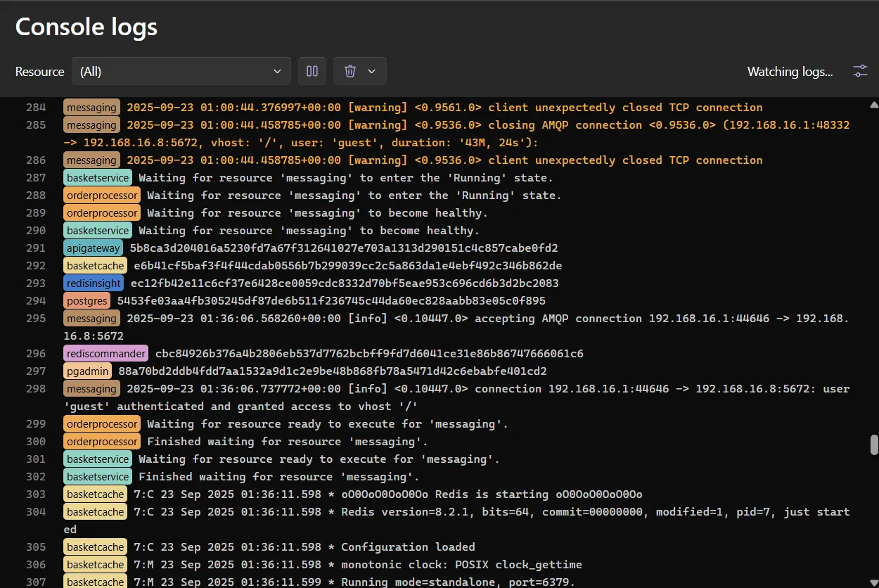Click the "Console logs" page heading
Screen dimensions: 879x588
[x=86, y=27]
